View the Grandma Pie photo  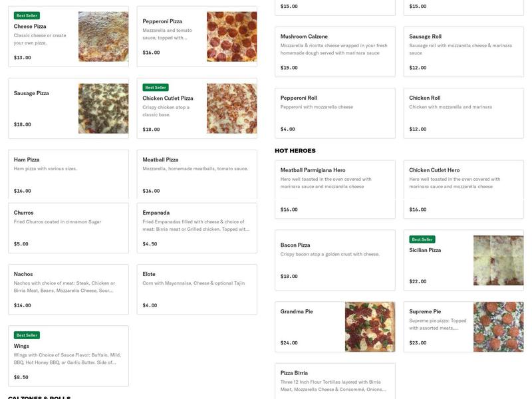point(370,327)
